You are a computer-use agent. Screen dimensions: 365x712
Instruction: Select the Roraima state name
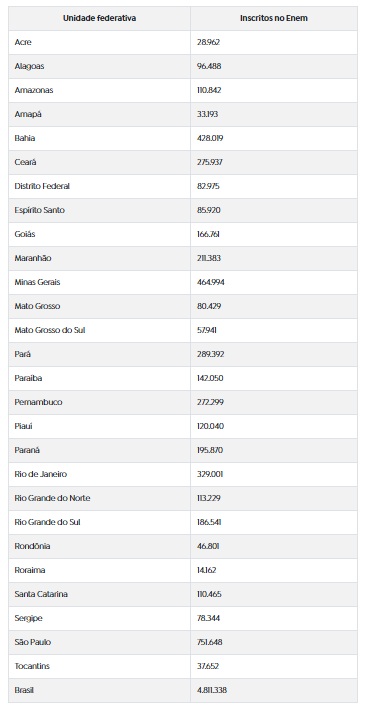point(30,570)
